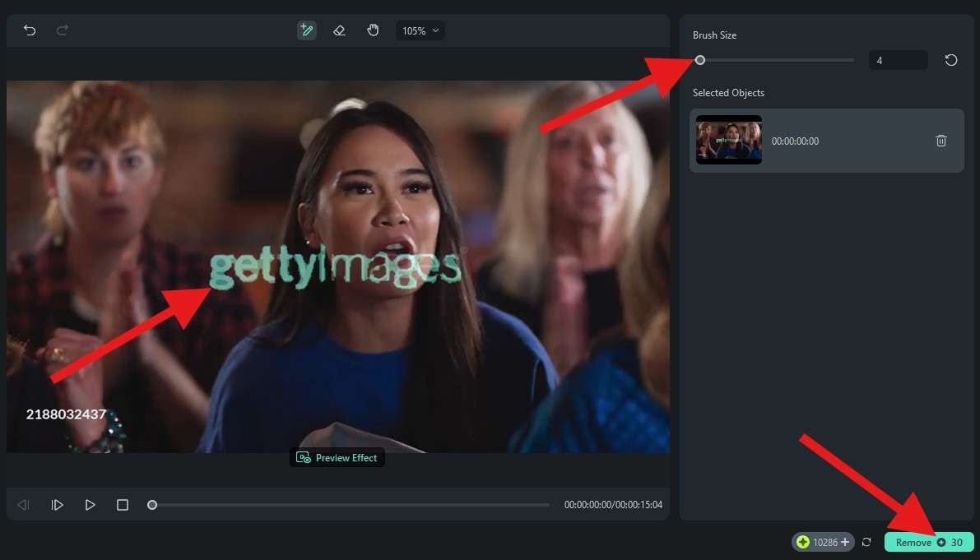Play the video preview
The height and width of the screenshot is (560, 980).
(x=90, y=504)
